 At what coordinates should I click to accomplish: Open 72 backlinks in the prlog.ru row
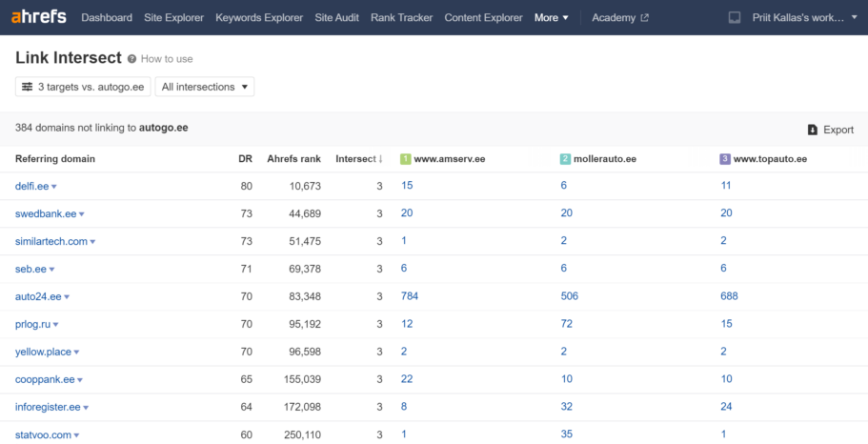566,323
